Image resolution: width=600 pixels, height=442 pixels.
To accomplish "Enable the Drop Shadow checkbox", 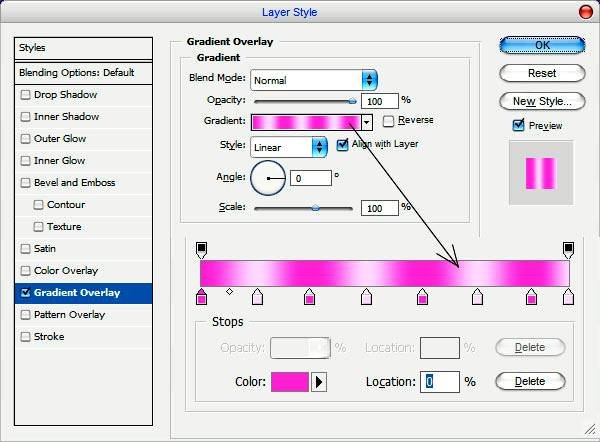I will pyautogui.click(x=26, y=95).
